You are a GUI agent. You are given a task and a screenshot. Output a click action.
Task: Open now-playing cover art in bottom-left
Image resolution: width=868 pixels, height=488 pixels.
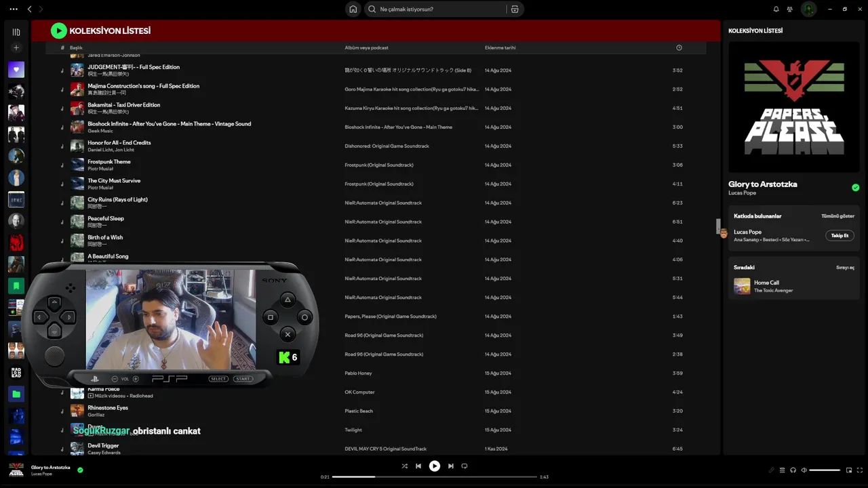[x=16, y=470]
